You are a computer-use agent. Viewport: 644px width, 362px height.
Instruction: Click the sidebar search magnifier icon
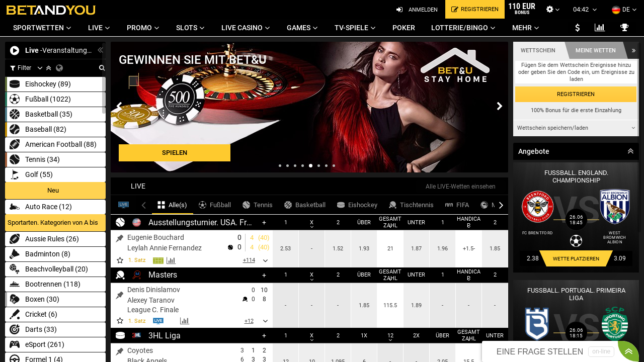[102, 68]
